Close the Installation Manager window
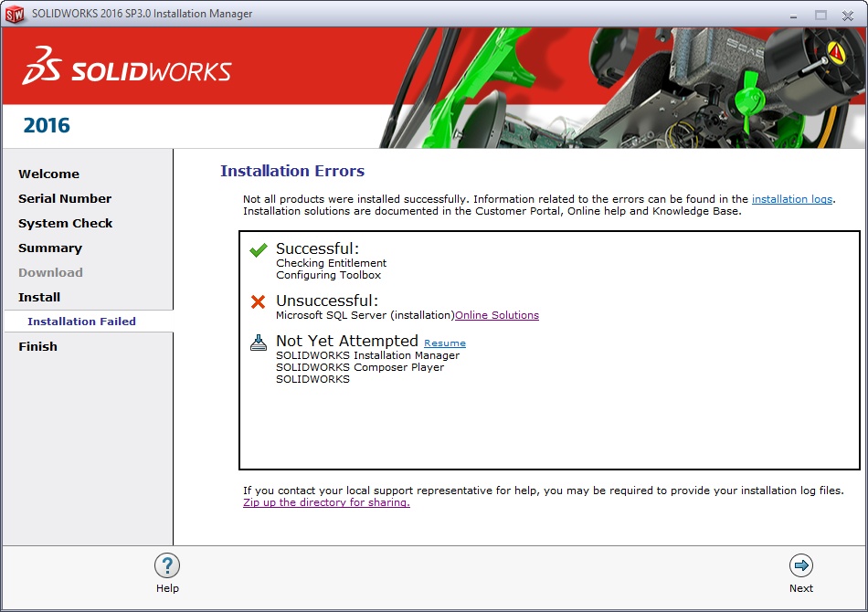Screen dimensions: 868x612 click(x=848, y=16)
